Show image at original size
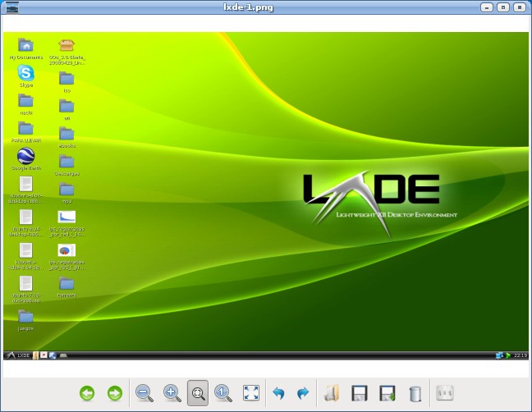532x412 pixels. click(x=223, y=393)
